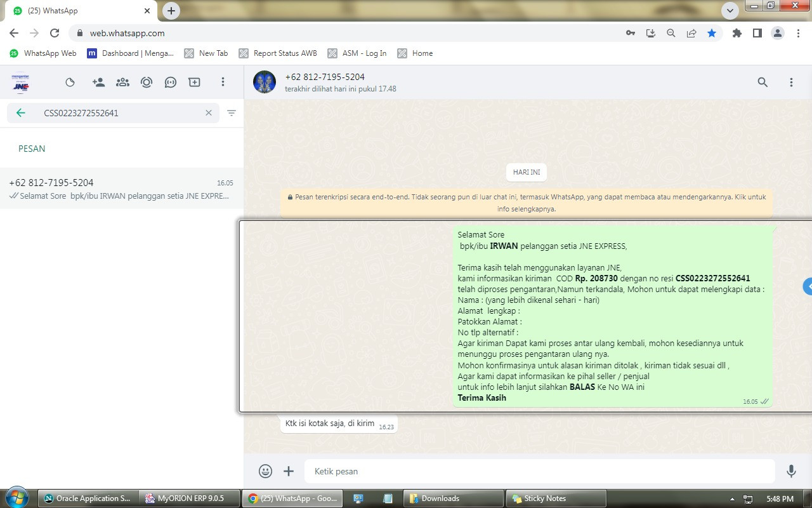The image size is (812, 508).
Task: Toggle the unread chats filter icon
Action: [232, 113]
